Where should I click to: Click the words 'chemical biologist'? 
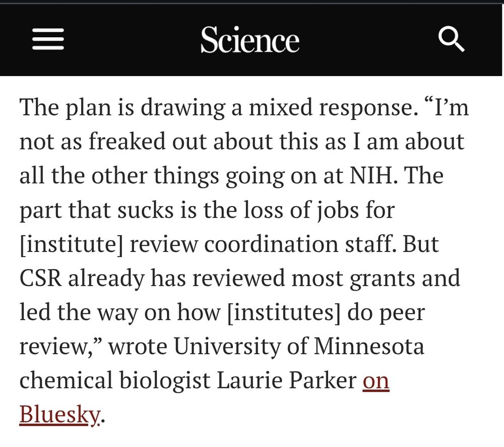pos(115,380)
